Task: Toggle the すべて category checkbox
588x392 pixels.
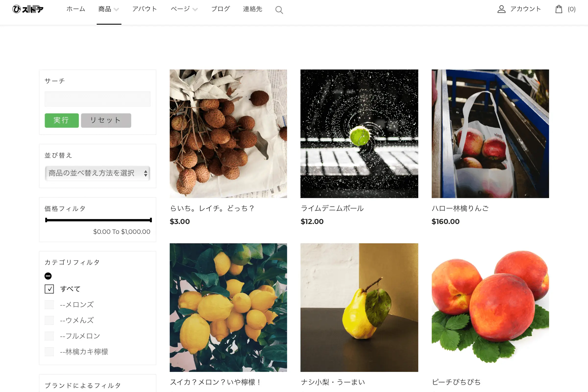Action: coord(49,289)
